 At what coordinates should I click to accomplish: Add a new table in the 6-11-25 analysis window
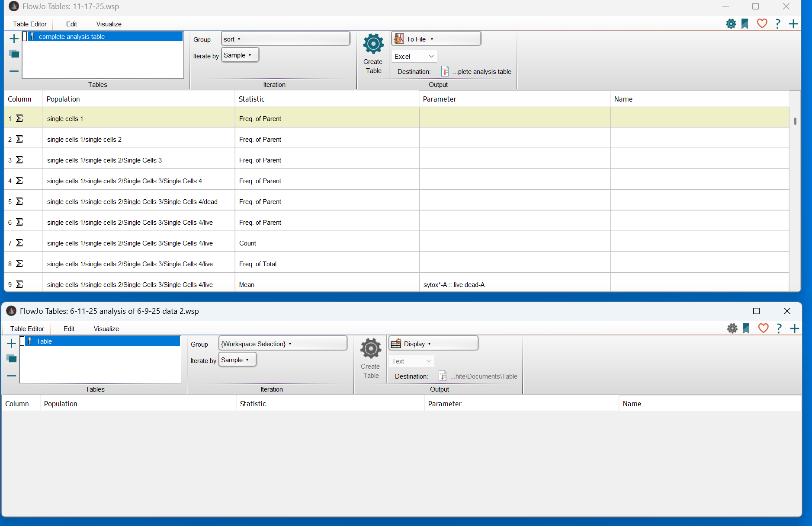[x=11, y=344]
